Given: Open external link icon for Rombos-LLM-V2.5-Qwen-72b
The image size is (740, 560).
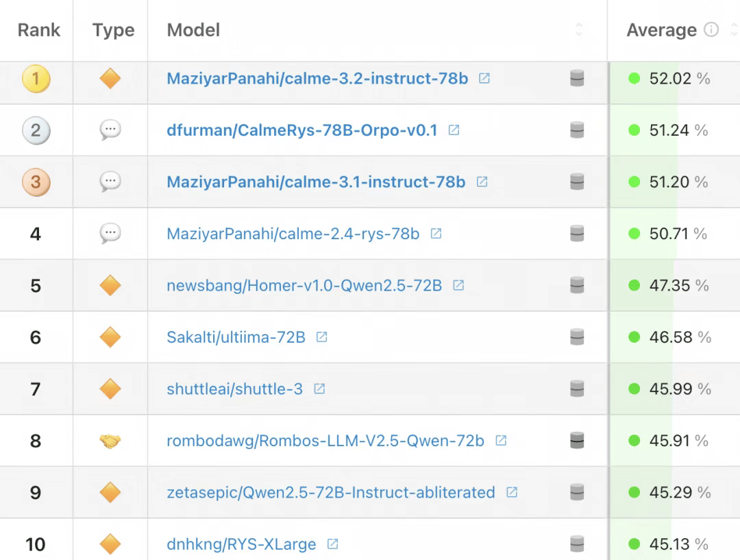Looking at the screenshot, I should click(501, 441).
